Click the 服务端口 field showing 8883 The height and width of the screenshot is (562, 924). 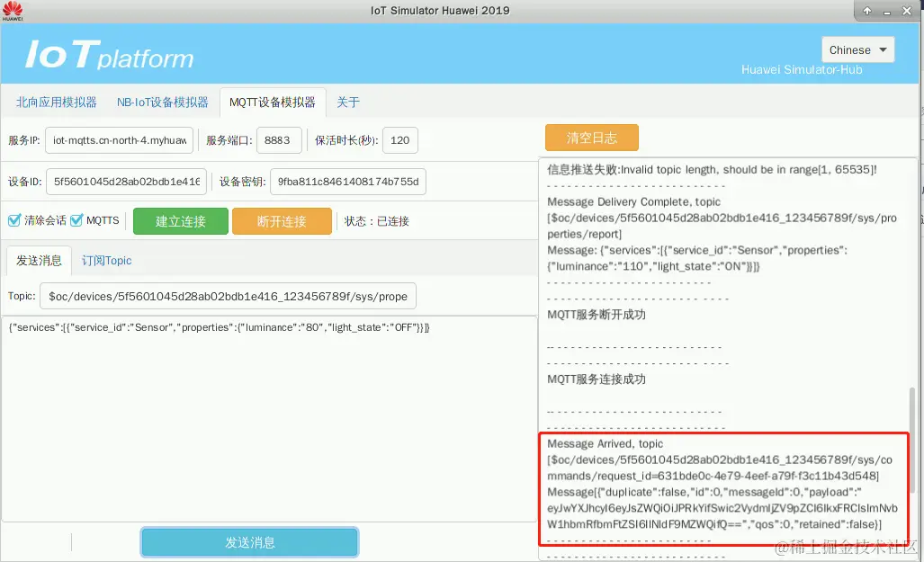click(x=279, y=140)
